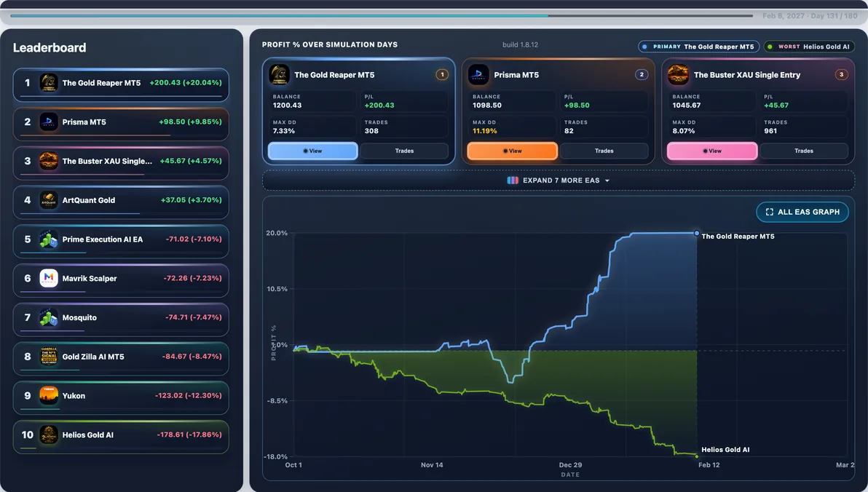Click blue dot in Primary legend pill
868x492 pixels.
pyautogui.click(x=644, y=47)
